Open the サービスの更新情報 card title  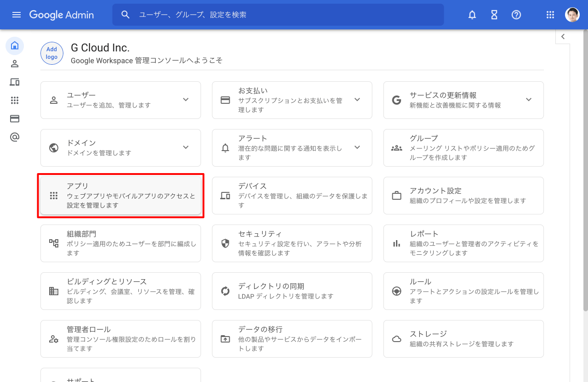coord(443,95)
